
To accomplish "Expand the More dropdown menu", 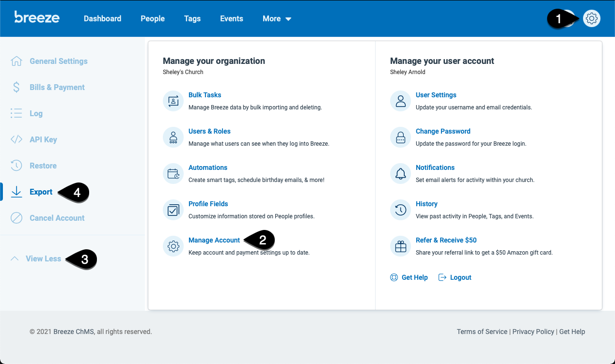I will pos(277,18).
